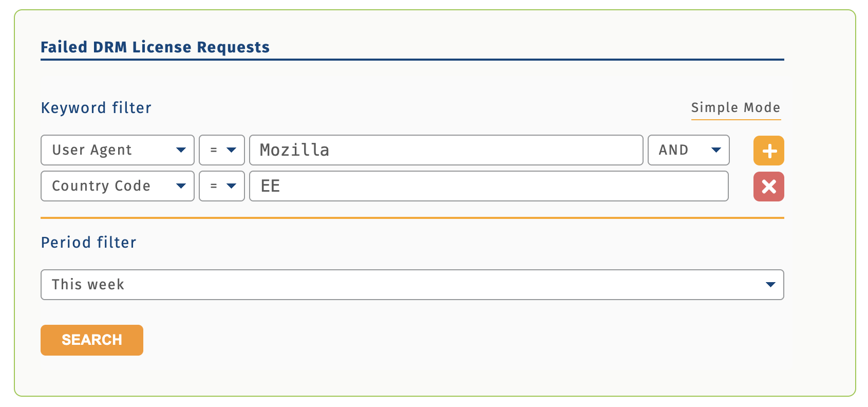Open the AND logical operator dropdown
The height and width of the screenshot is (407, 868).
pyautogui.click(x=688, y=150)
